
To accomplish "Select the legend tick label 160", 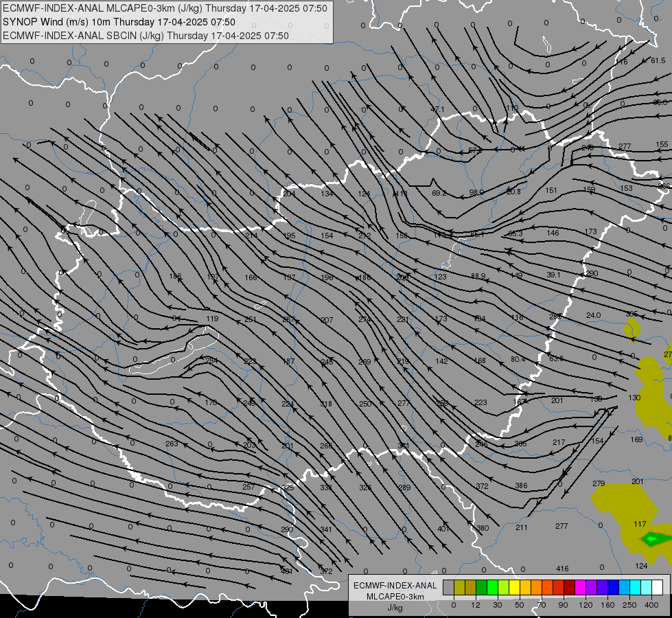I will pyautogui.click(x=607, y=605).
